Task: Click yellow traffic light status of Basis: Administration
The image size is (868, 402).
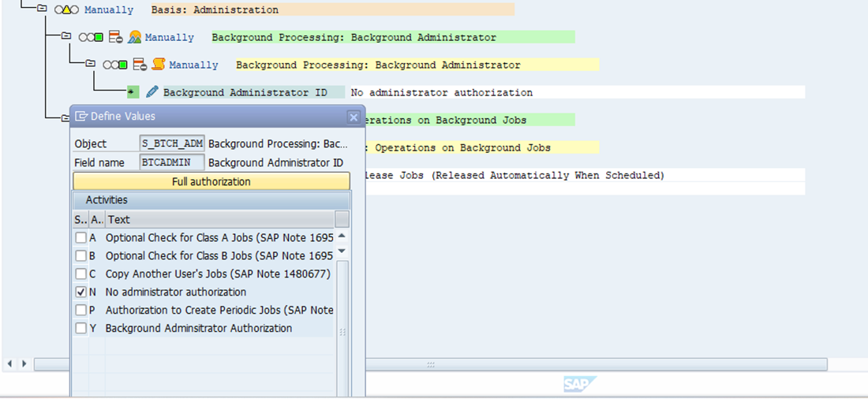Action: 66,10
